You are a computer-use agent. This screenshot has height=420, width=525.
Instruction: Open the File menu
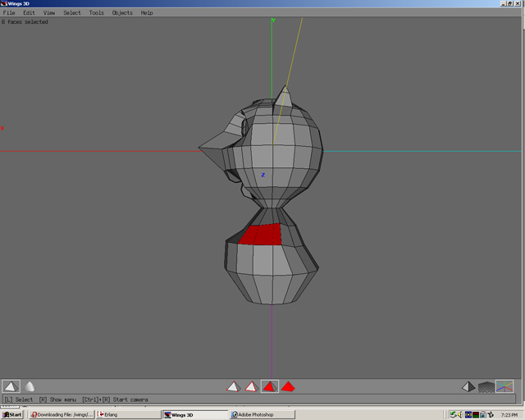pyautogui.click(x=9, y=13)
